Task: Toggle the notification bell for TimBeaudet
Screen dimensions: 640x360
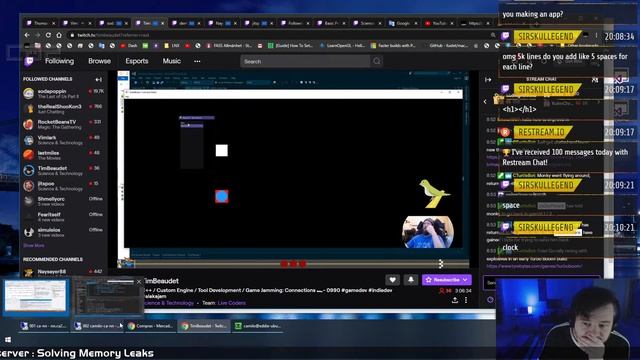Action: coord(411,280)
